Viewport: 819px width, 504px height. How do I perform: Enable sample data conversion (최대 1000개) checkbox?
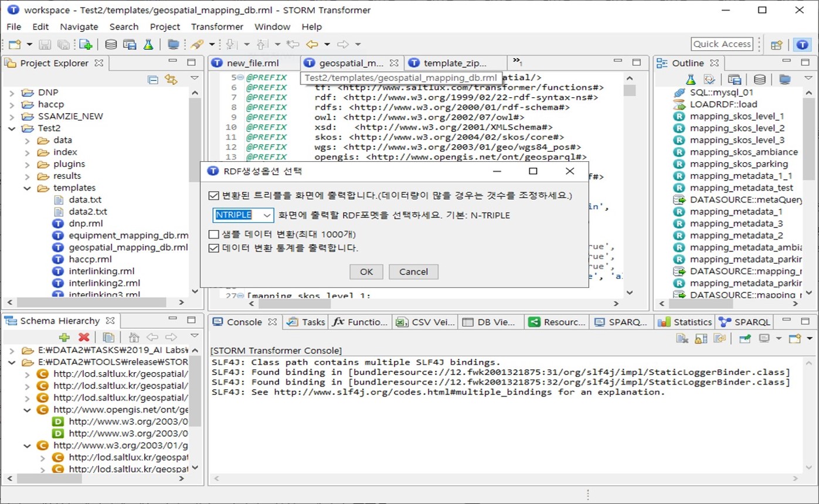point(213,234)
